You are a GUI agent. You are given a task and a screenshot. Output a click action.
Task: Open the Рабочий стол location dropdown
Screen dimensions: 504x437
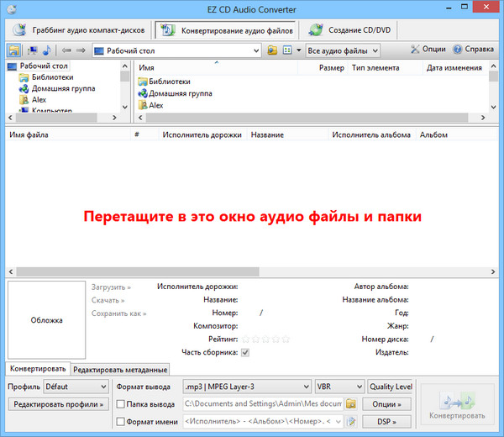pyautogui.click(x=176, y=50)
